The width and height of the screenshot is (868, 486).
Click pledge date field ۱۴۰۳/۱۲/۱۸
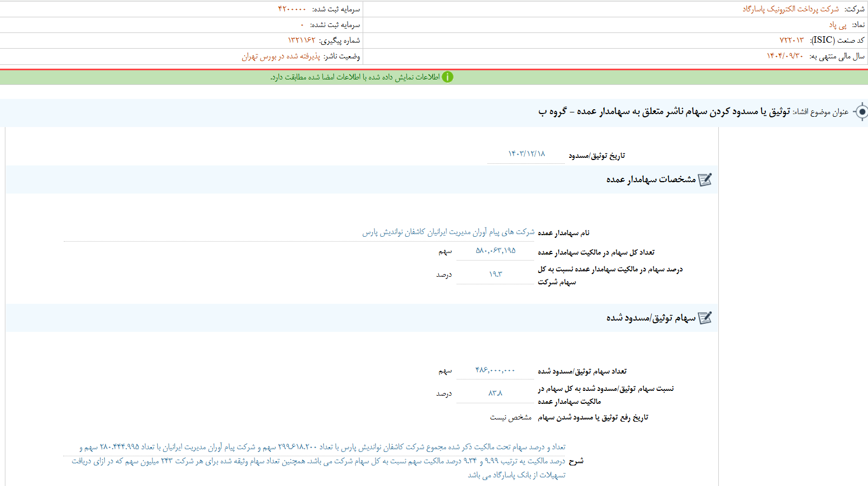tap(526, 154)
